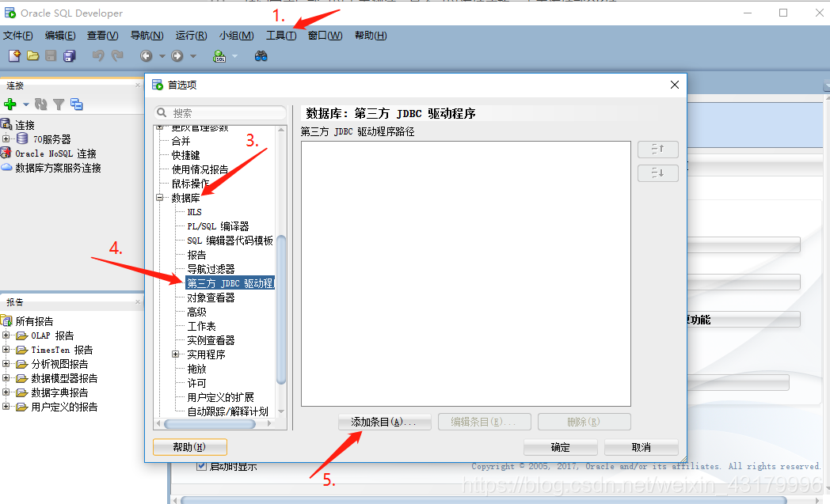The width and height of the screenshot is (830, 504).
Task: Click the Forward navigation toolbar icon
Action: (x=177, y=55)
